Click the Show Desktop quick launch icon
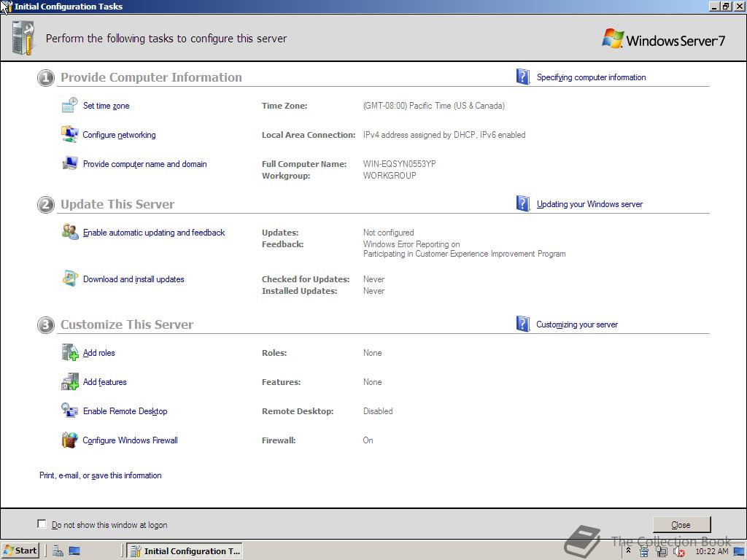This screenshot has height=560, width=747. tap(74, 551)
